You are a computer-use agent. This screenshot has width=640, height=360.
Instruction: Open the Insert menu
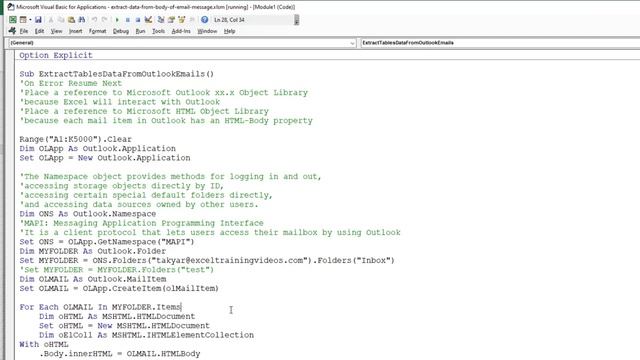point(76,31)
